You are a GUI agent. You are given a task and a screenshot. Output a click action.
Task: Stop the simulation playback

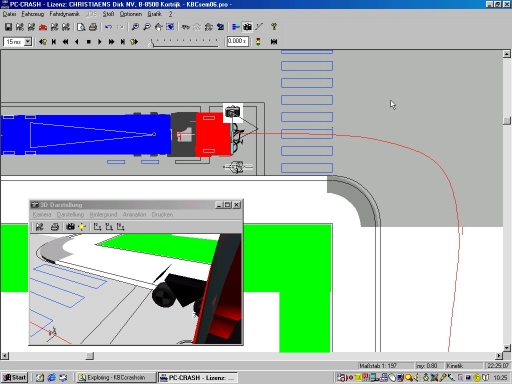[x=88, y=42]
